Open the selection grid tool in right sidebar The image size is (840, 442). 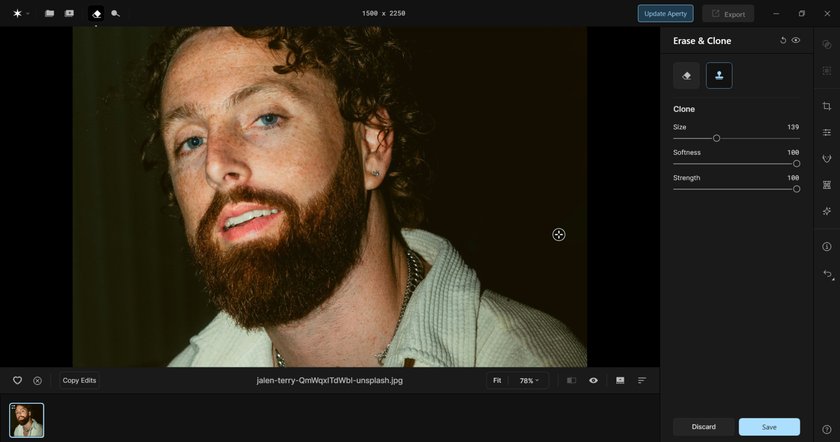click(827, 71)
